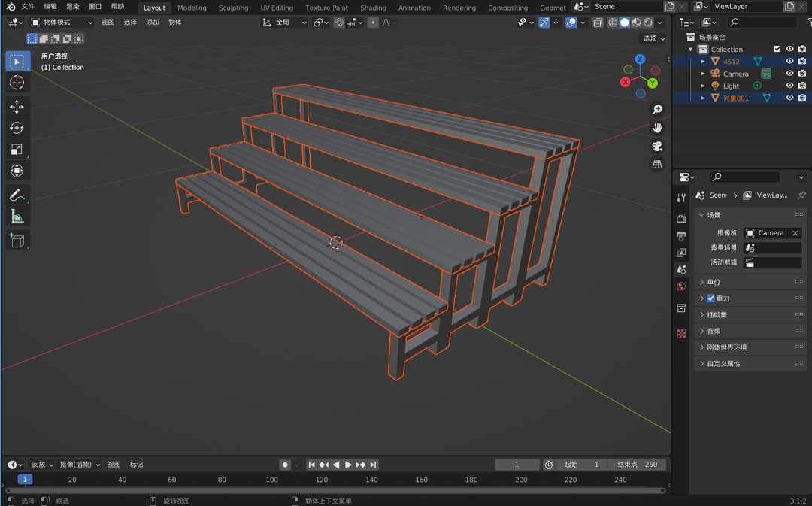The width and height of the screenshot is (812, 506).
Task: Select the Transform tool
Action: pos(17,171)
